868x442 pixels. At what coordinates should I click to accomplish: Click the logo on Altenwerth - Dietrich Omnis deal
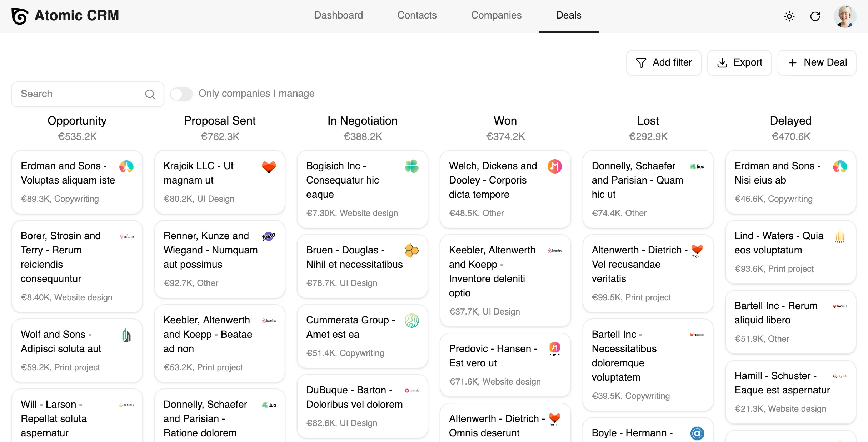tap(555, 419)
